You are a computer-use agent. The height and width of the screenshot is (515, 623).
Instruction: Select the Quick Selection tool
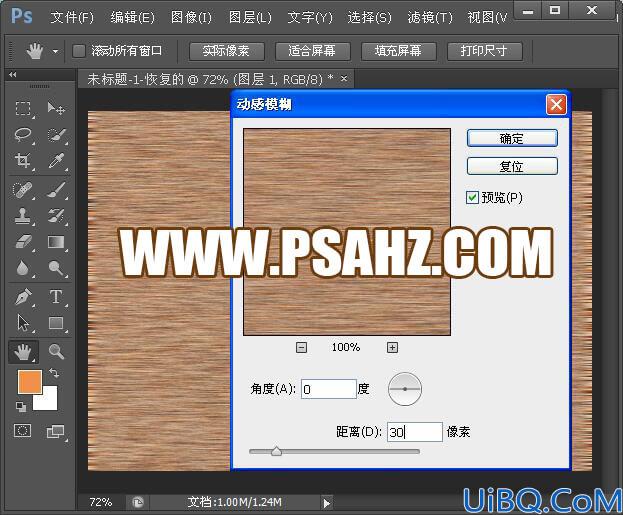[56, 135]
